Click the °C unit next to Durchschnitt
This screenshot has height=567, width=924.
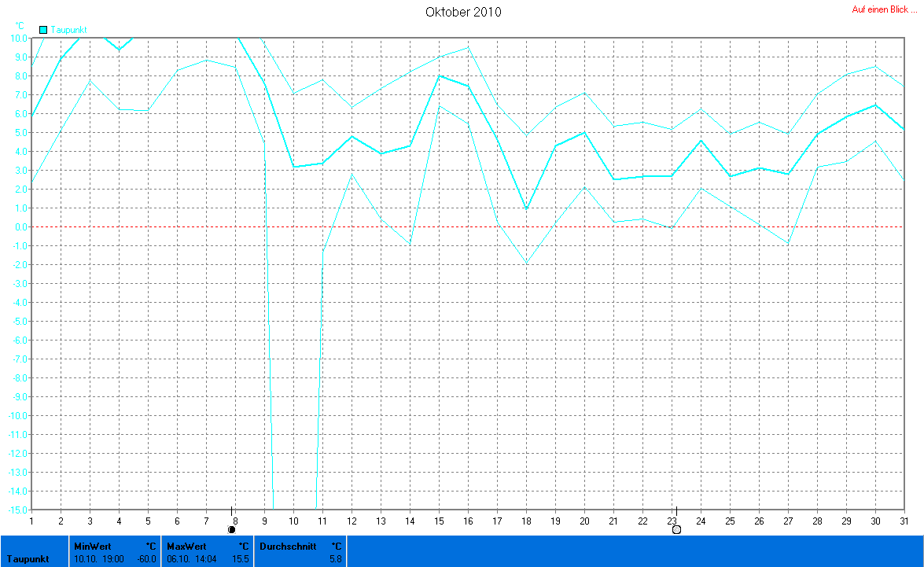[337, 547]
